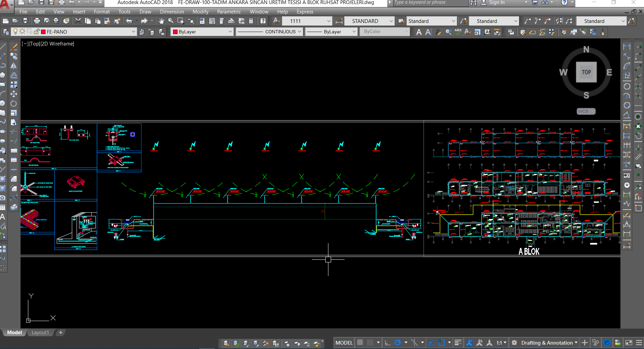Expand the FE-PANO layer dropdown

(x=133, y=32)
